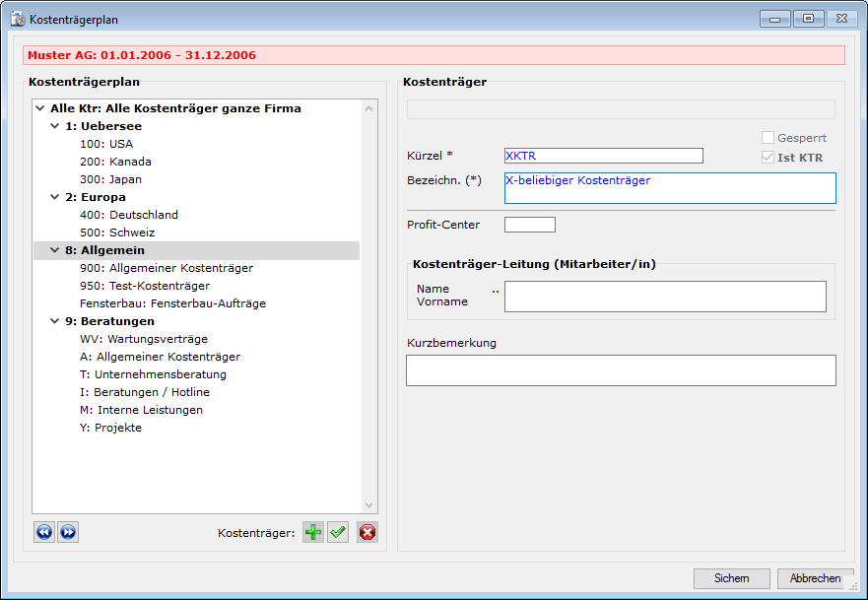This screenshot has height=600, width=868.
Task: Click the blue fast-forward arrows icon
Action: (x=68, y=532)
